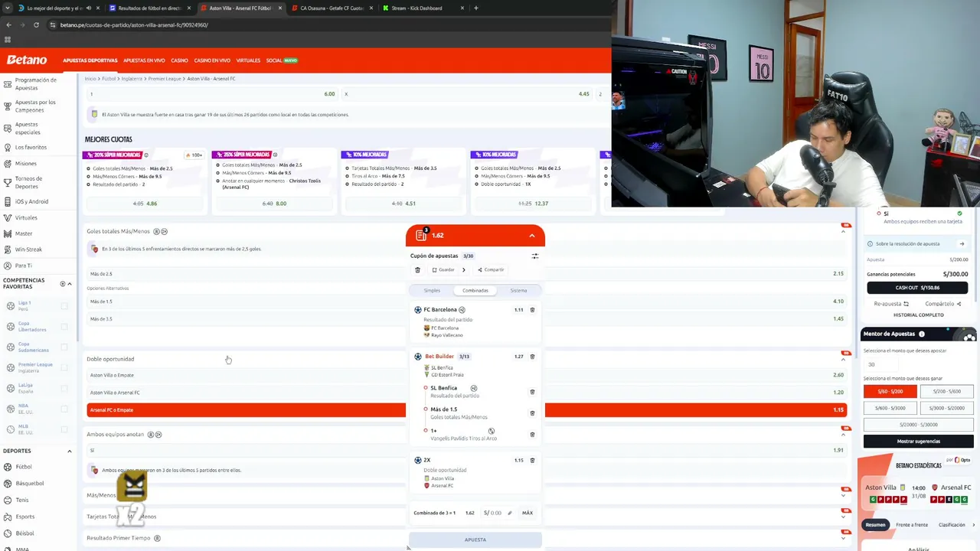Select the S/200 - S/600 win range
This screenshot has width=980, height=551.
(x=947, y=392)
